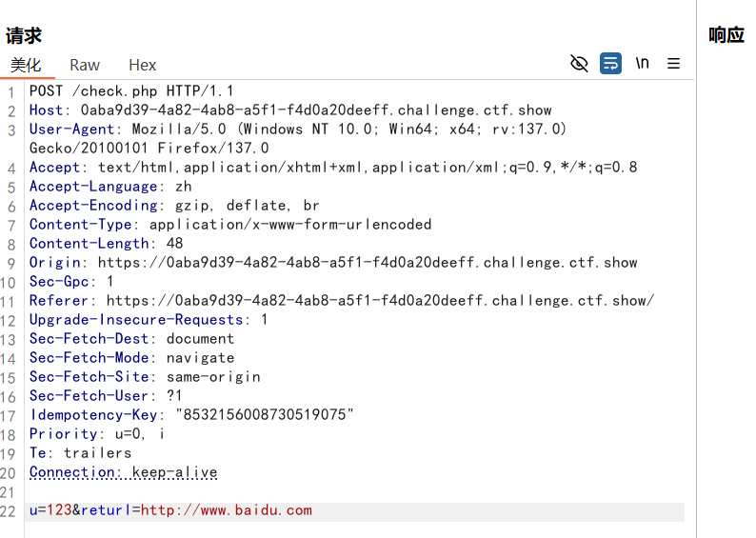Click the 响应 panel title
The height and width of the screenshot is (538, 756).
pos(726,35)
